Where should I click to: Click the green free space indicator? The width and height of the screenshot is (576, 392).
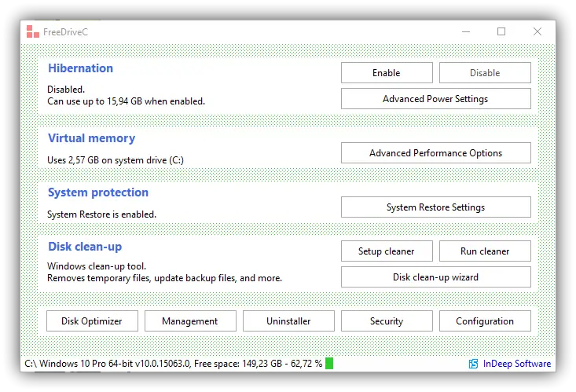pos(329,364)
